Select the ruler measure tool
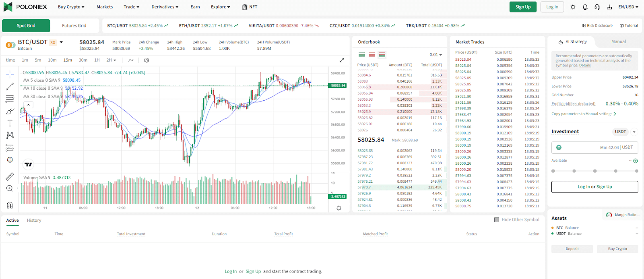Screen dimensions: 644x279 10,176
